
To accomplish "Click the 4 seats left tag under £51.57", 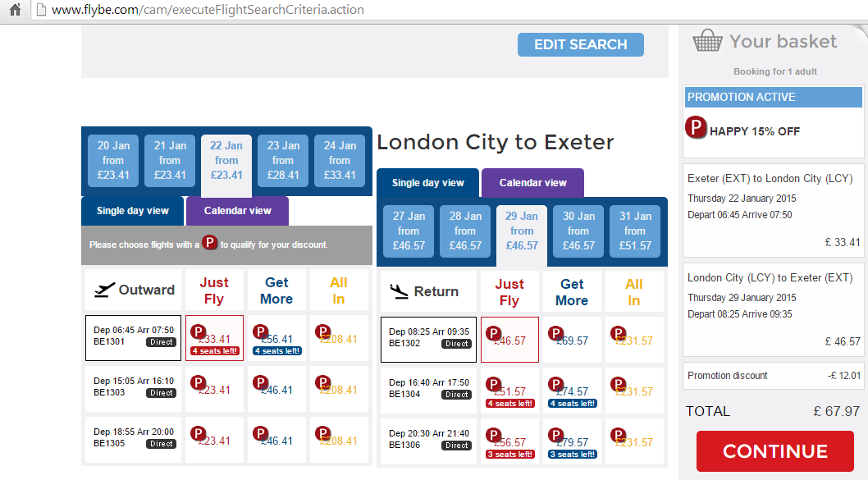I will [x=509, y=404].
